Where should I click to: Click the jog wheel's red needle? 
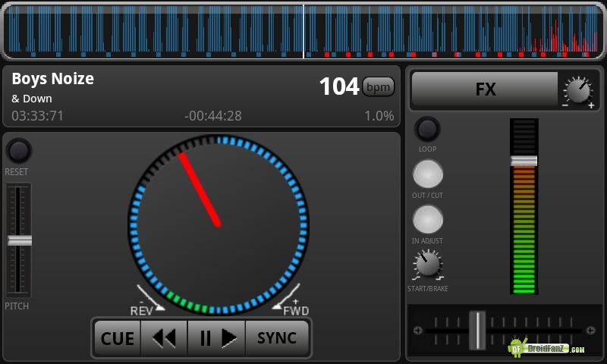[200, 190]
